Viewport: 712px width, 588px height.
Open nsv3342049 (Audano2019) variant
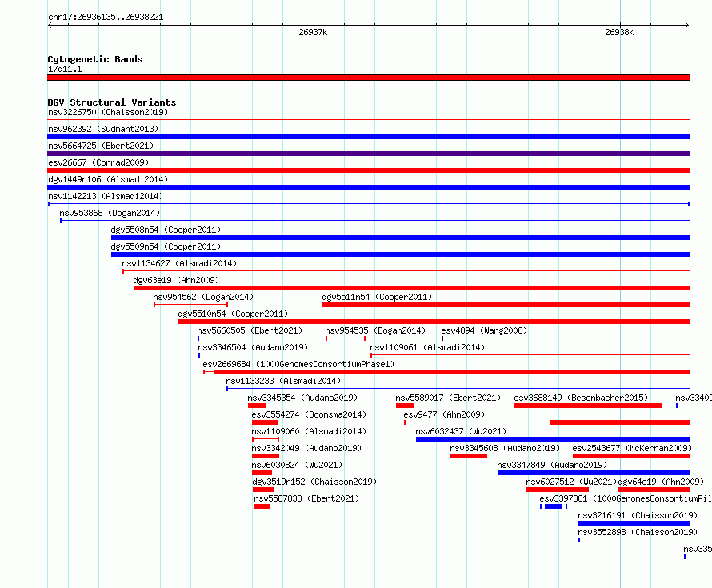pos(306,448)
